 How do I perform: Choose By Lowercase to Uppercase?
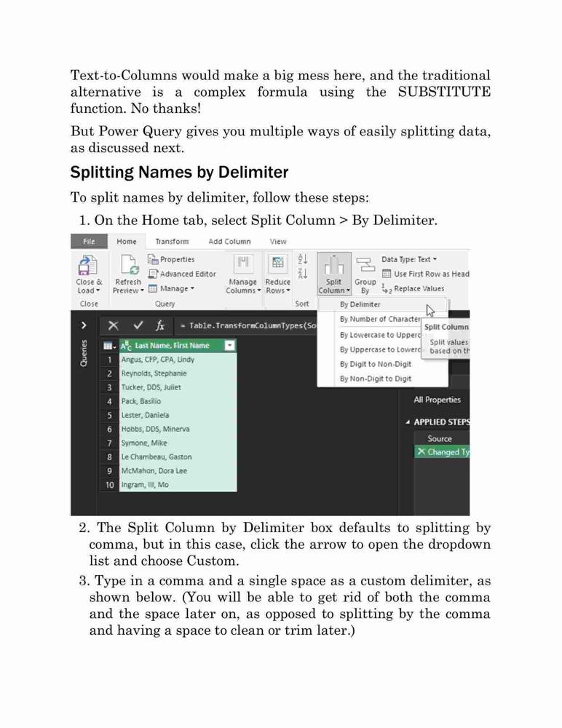pos(370,335)
